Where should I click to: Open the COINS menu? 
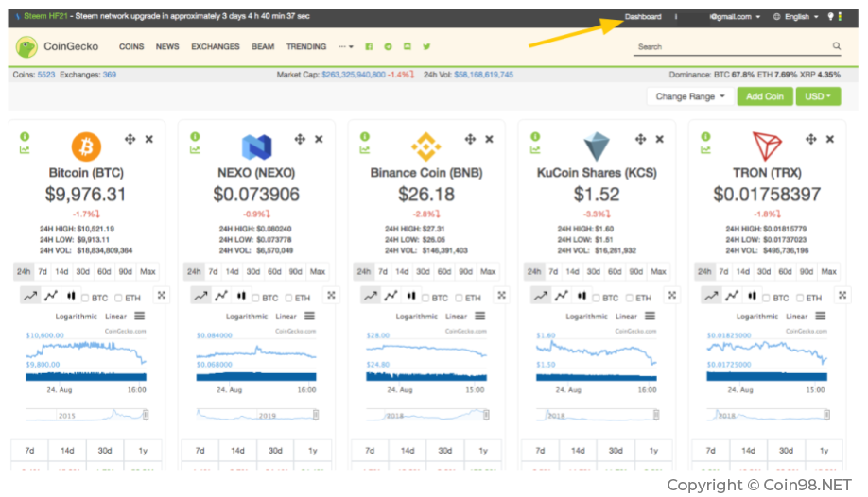[131, 47]
